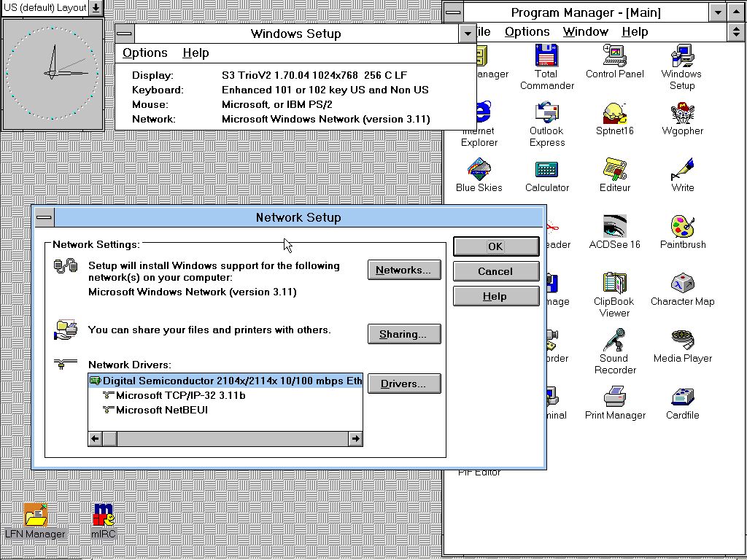This screenshot has width=747, height=560.
Task: Select the mIRC desktop icon
Action: 103,516
